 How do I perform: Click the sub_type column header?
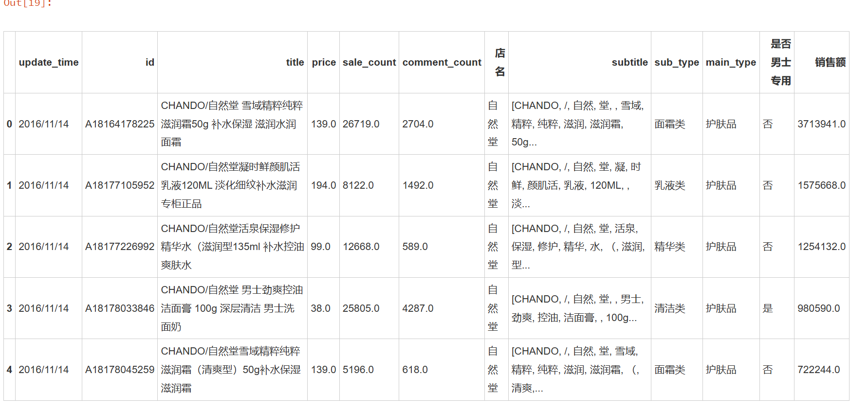click(677, 62)
